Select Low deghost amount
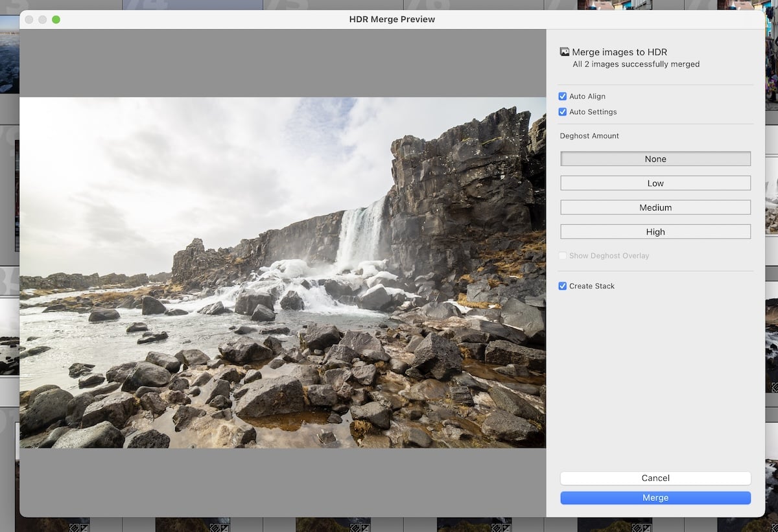Screen dimensions: 778x532 tap(655, 183)
